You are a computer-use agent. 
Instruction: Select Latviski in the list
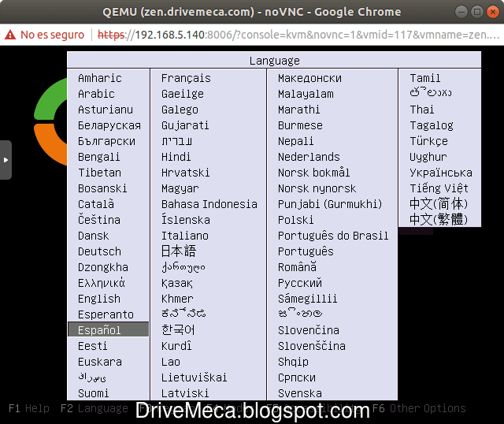tap(185, 393)
